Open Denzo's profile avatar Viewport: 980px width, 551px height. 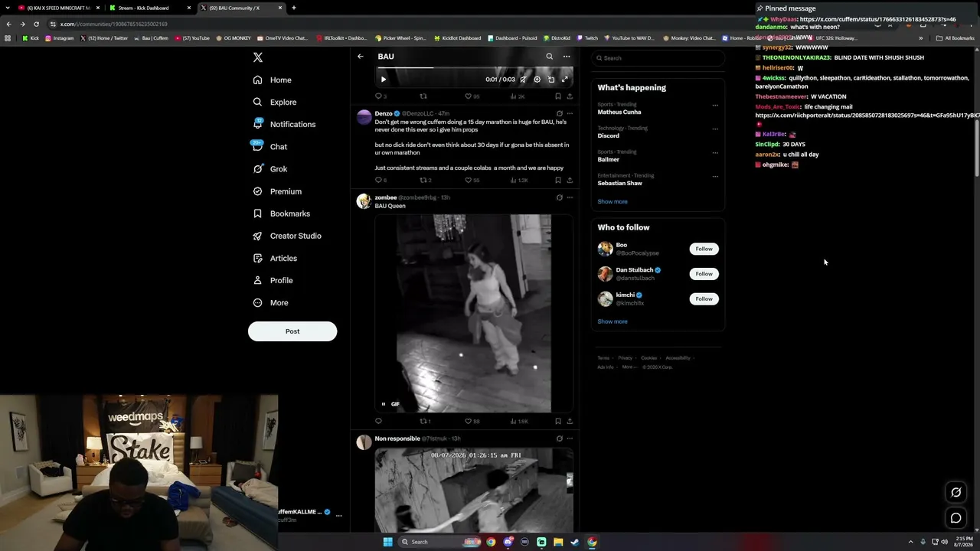pos(364,116)
